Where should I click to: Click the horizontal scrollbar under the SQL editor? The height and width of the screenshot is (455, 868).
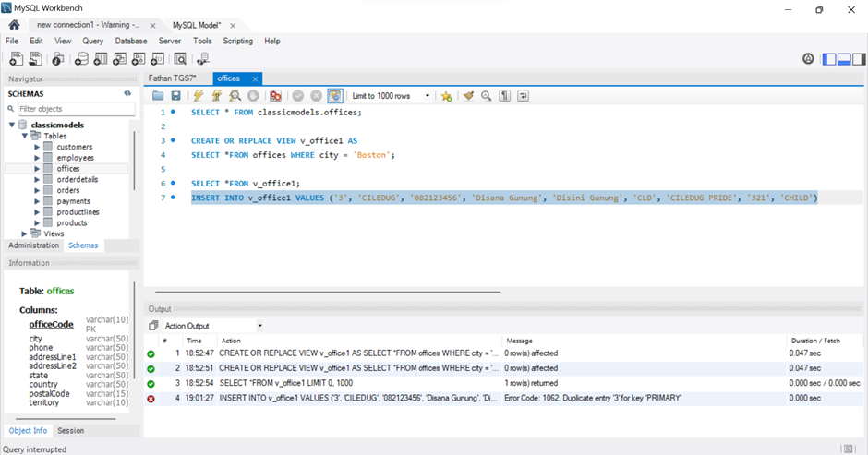click(x=328, y=291)
